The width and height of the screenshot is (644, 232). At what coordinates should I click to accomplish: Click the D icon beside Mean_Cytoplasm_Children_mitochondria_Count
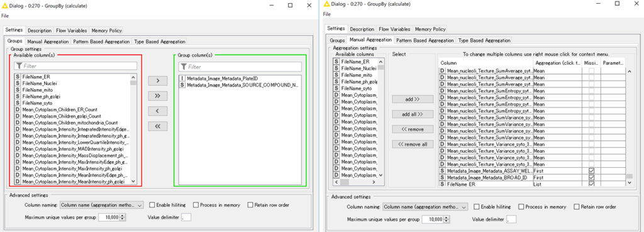coord(18,123)
